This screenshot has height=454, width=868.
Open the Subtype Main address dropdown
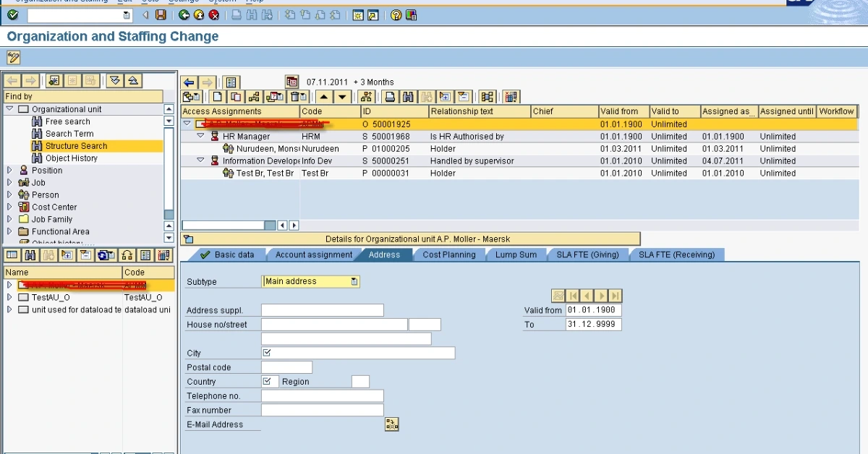point(354,281)
